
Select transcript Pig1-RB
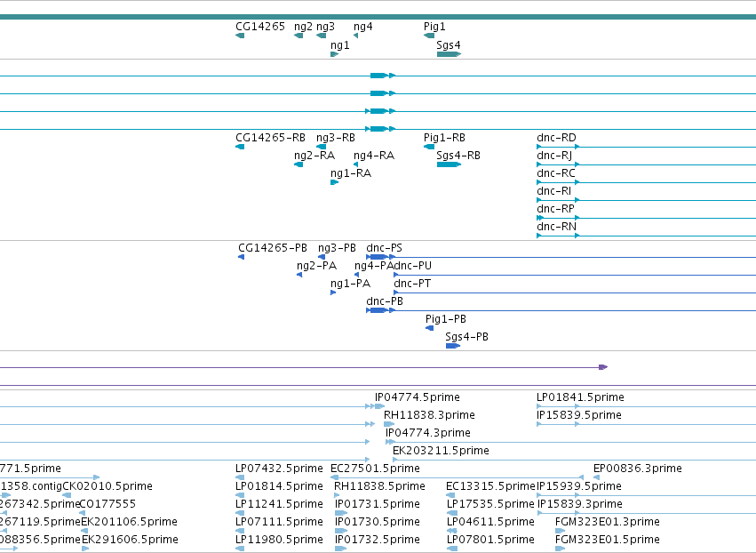(x=444, y=138)
